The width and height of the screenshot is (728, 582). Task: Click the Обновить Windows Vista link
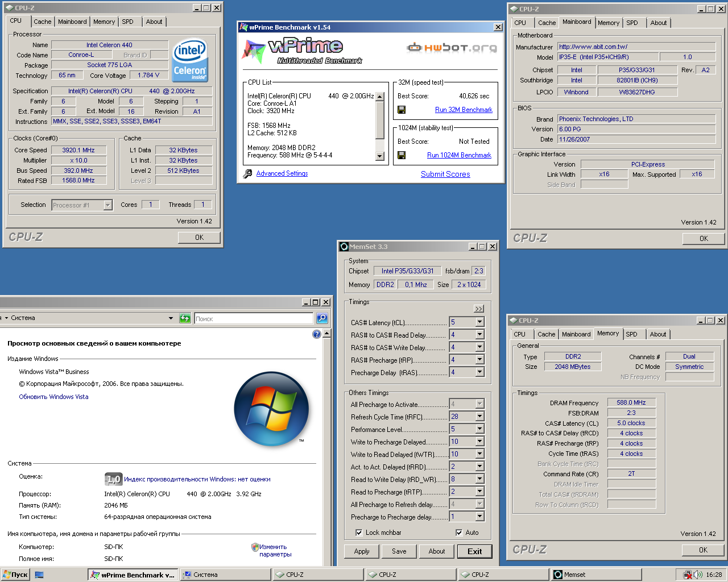tap(53, 397)
